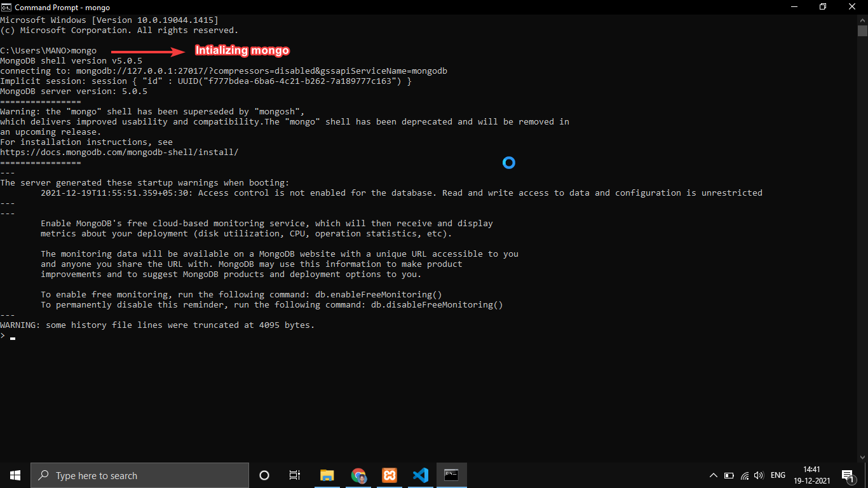Open File Explorer from the taskbar
The width and height of the screenshot is (868, 488).
[x=327, y=475]
